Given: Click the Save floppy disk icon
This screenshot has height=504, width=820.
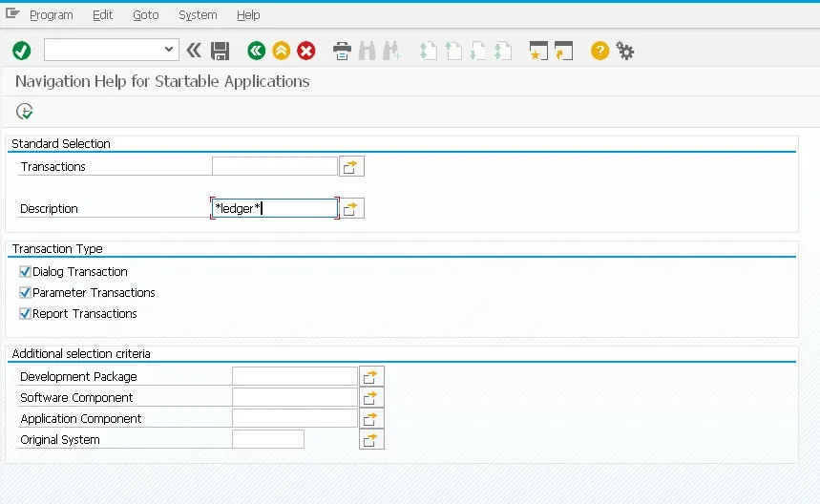Looking at the screenshot, I should click(x=221, y=51).
